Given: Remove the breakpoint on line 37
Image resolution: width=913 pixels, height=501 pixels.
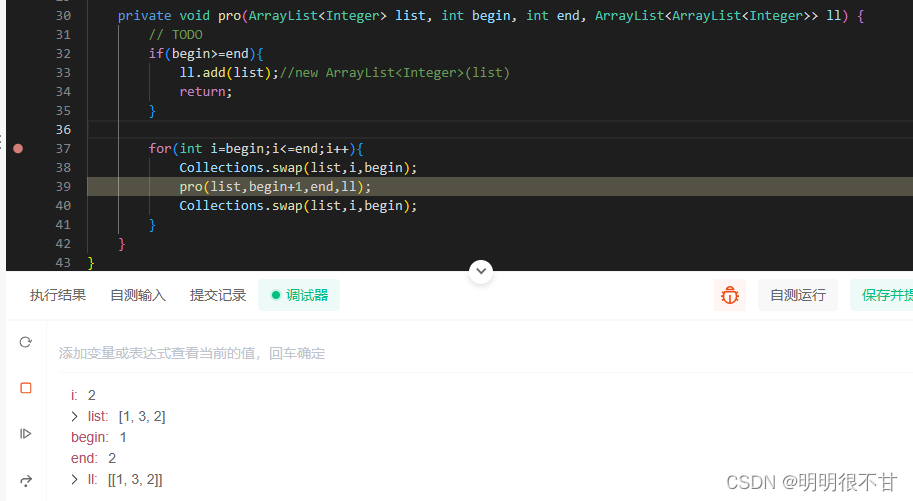Looking at the screenshot, I should pos(18,149).
